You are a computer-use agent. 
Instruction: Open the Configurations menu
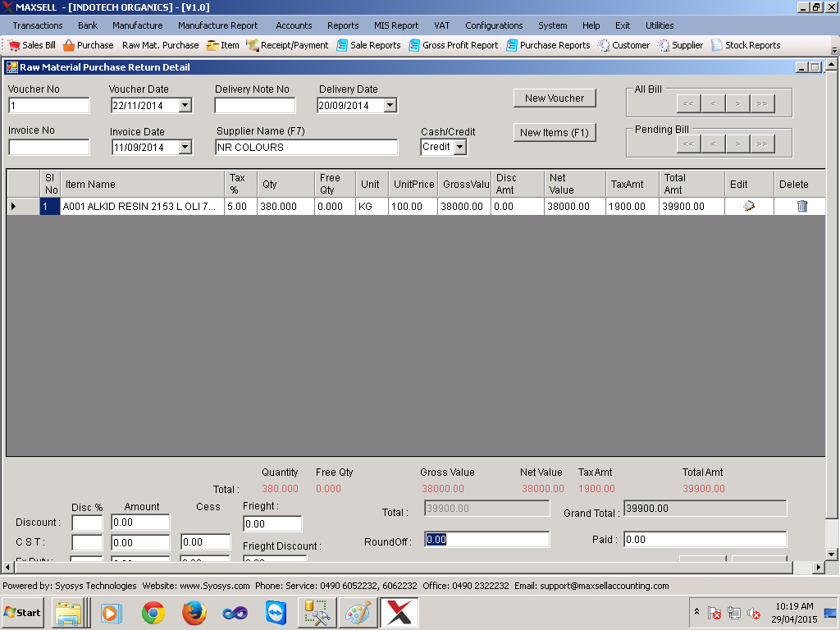coord(494,25)
